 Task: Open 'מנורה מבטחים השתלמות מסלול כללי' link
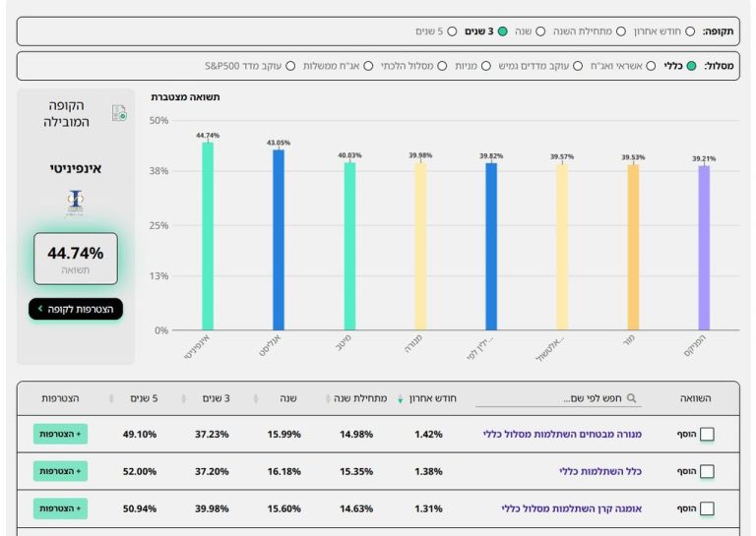click(562, 435)
